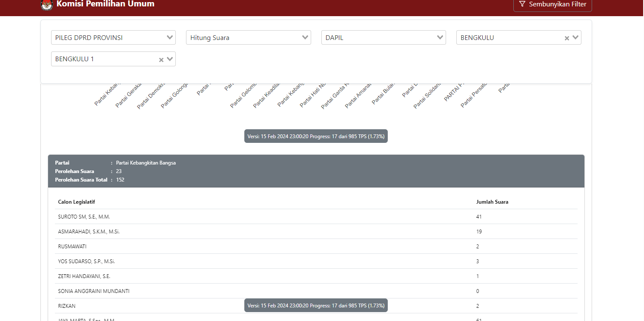Click vote count 41 for SUROTO
The image size is (644, 321).
click(479, 217)
